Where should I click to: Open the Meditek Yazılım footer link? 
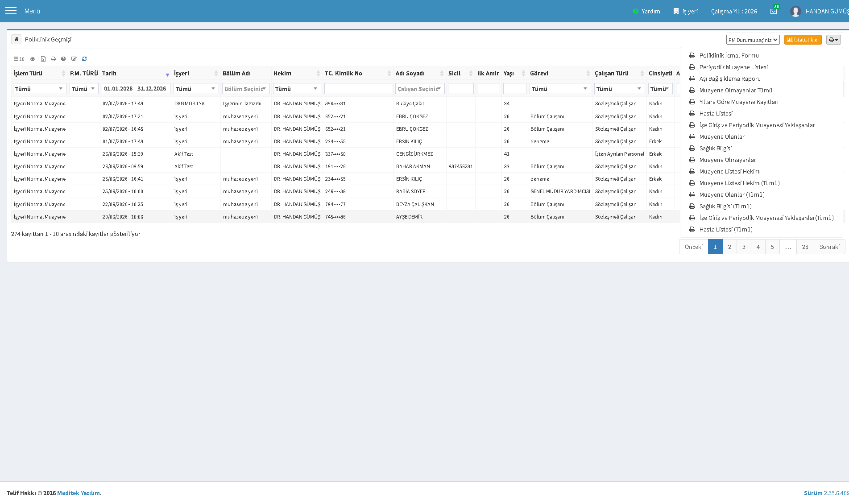click(79, 493)
